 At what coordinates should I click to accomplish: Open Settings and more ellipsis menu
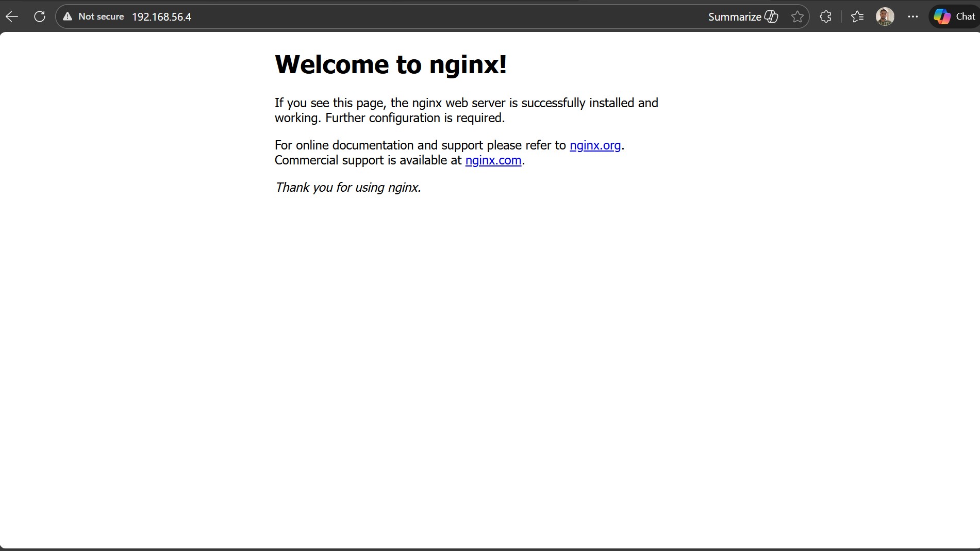(913, 16)
